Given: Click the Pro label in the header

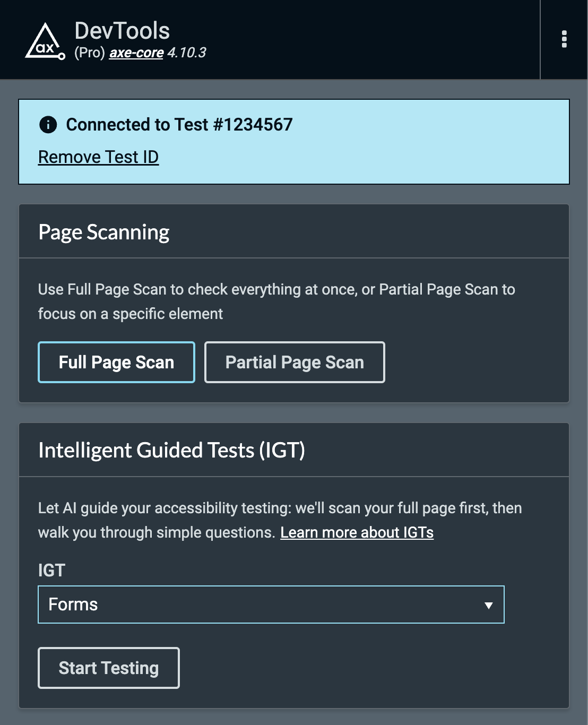Looking at the screenshot, I should (90, 53).
